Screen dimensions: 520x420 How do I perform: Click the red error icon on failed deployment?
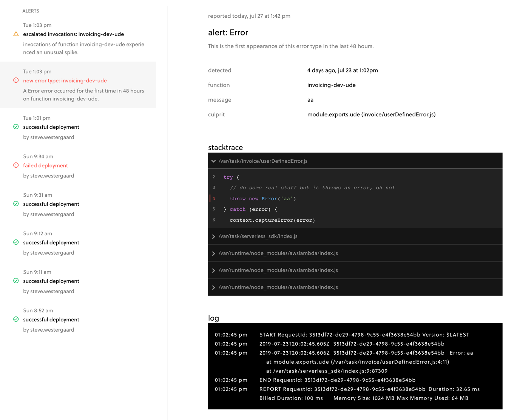click(15, 165)
